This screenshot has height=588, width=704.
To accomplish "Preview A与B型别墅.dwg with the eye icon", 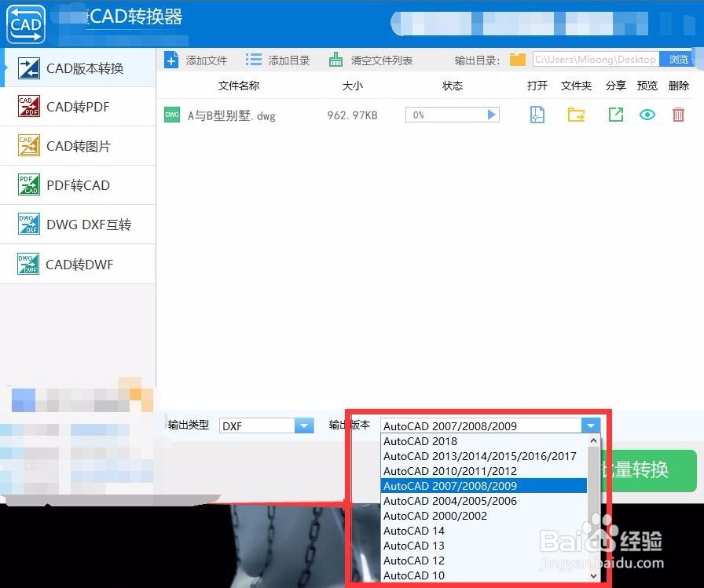I will pyautogui.click(x=647, y=115).
